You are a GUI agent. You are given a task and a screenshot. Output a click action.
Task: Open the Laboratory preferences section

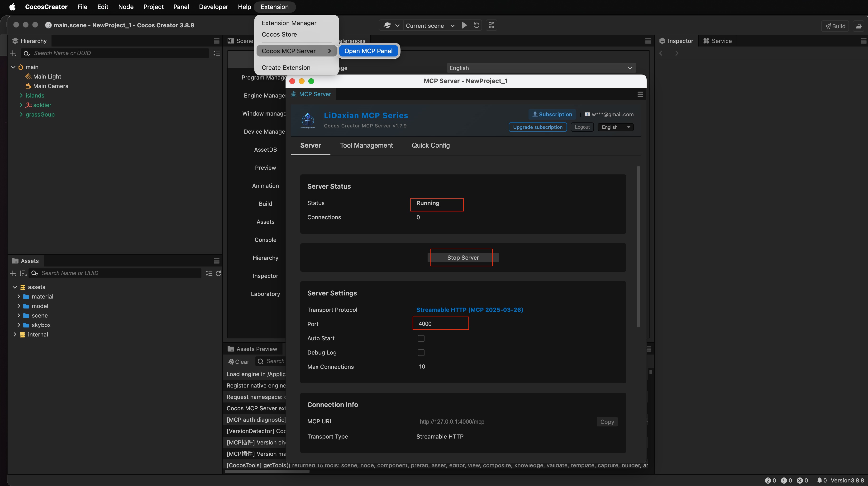[265, 294]
